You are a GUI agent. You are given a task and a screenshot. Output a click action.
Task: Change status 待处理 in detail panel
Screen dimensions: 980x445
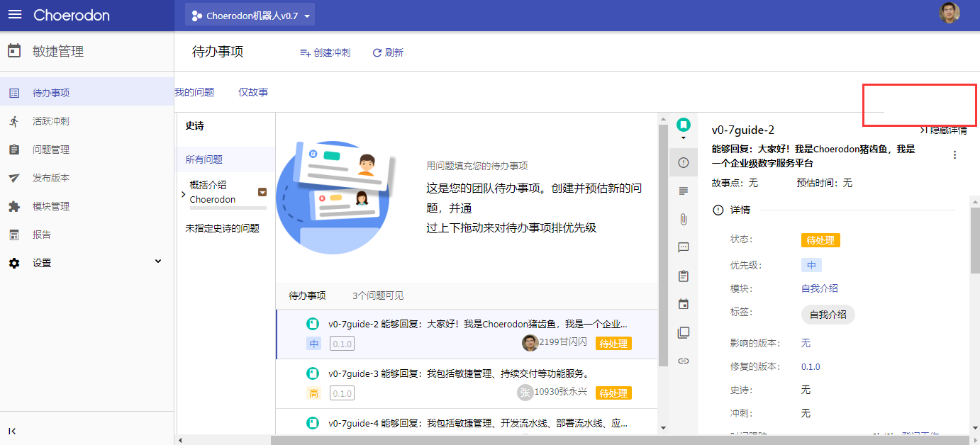(820, 240)
